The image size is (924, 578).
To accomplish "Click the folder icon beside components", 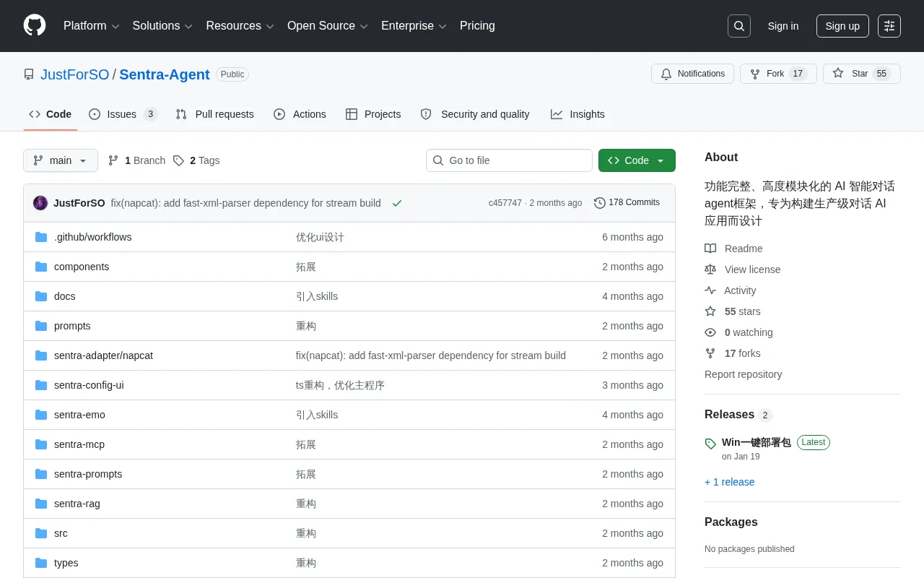I will (x=41, y=267).
